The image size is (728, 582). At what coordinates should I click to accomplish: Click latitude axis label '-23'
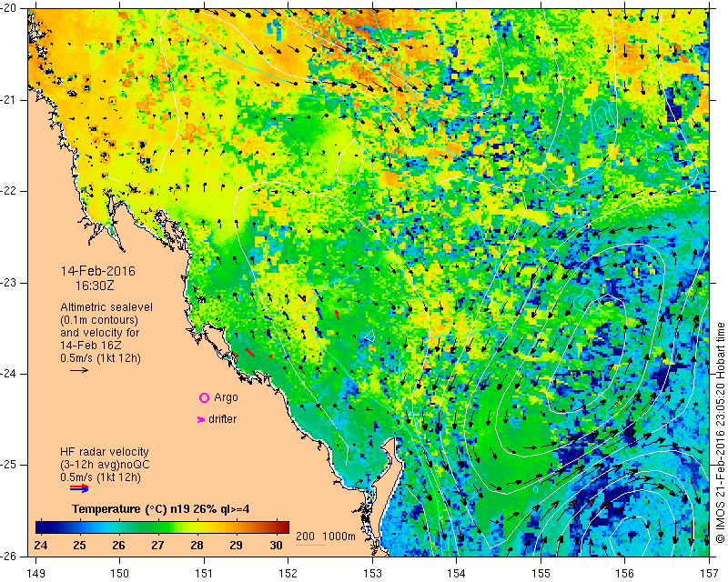coord(9,282)
